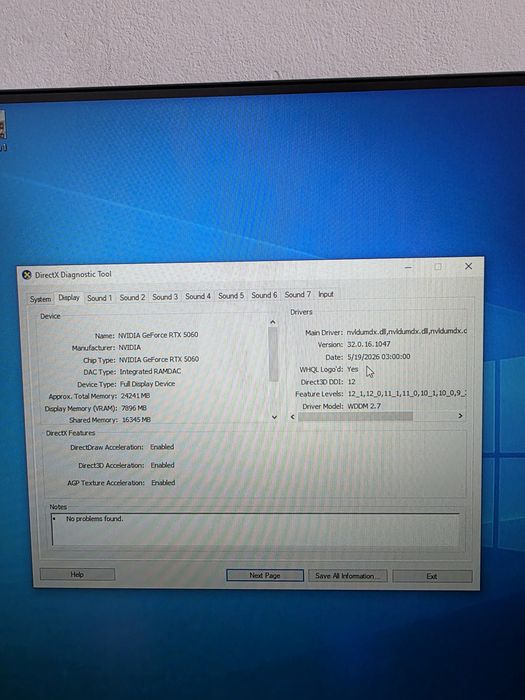Click Device list scroll down arrow
The image size is (525, 700).
pos(274,417)
